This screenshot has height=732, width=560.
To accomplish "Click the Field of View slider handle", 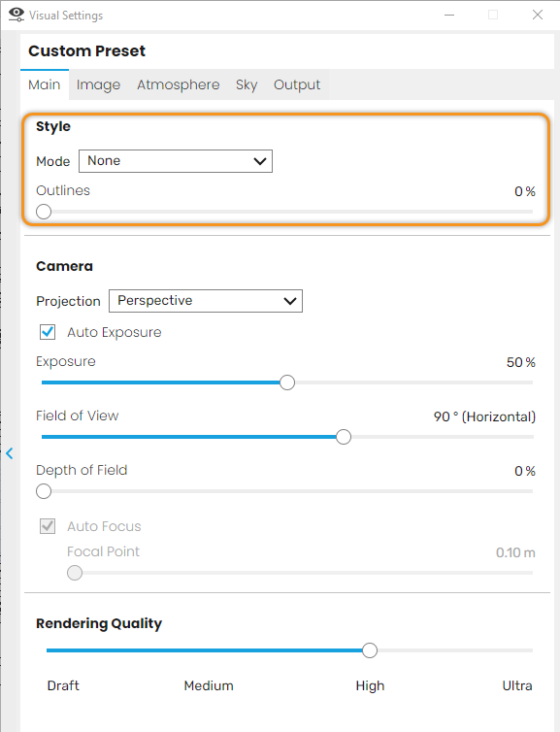I will (344, 437).
